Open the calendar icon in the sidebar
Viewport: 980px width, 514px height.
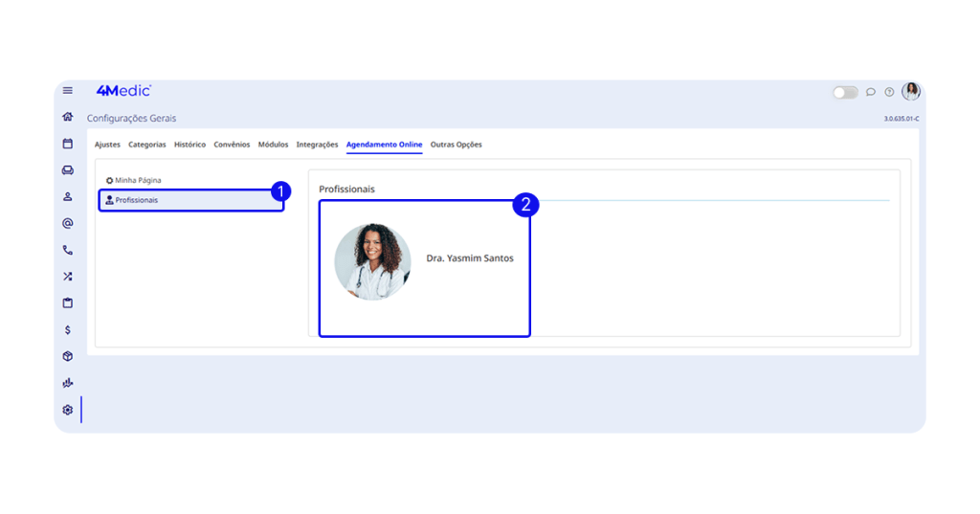(x=68, y=144)
